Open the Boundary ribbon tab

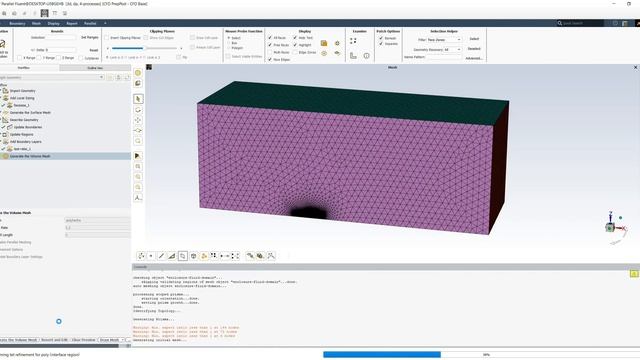coord(17,23)
